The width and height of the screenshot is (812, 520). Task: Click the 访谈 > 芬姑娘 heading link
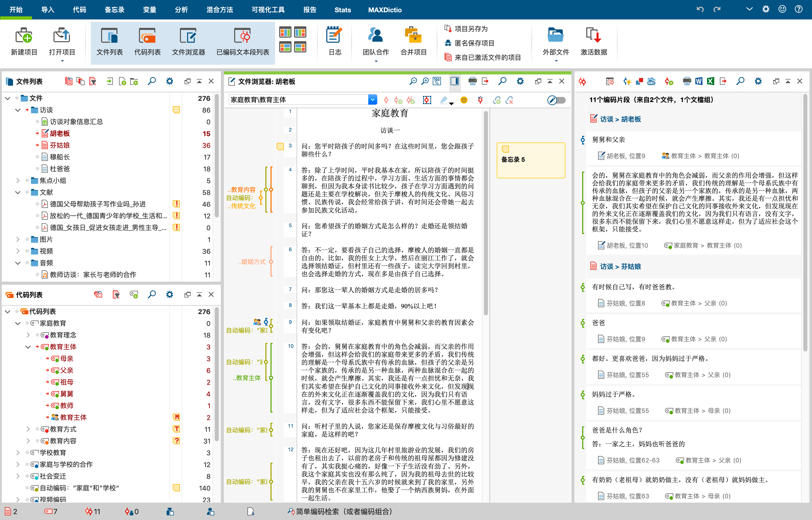point(620,267)
